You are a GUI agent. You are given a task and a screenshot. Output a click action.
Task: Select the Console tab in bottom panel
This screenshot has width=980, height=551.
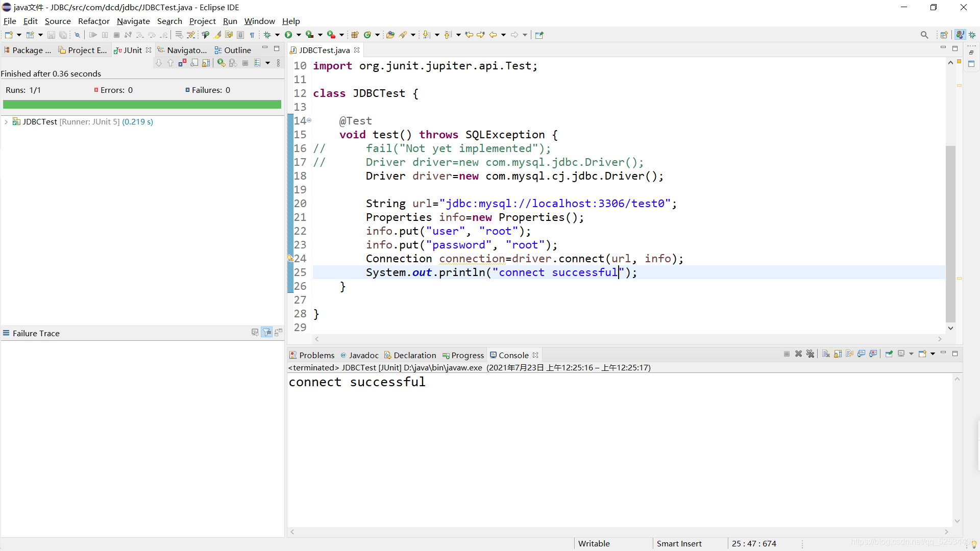click(x=513, y=355)
